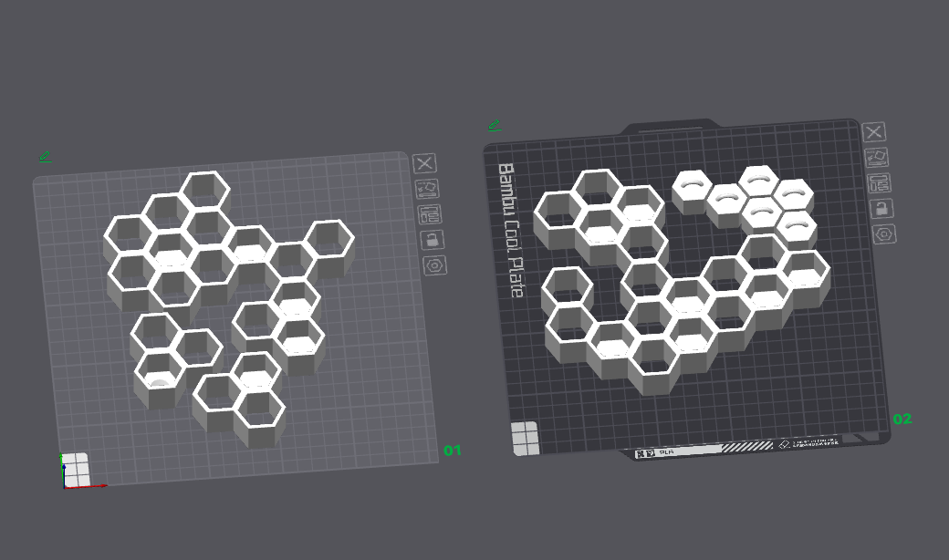Screen dimensions: 949x560
Task: Select the isolated solid hexagon cap on plate 02
Action: 693,191
